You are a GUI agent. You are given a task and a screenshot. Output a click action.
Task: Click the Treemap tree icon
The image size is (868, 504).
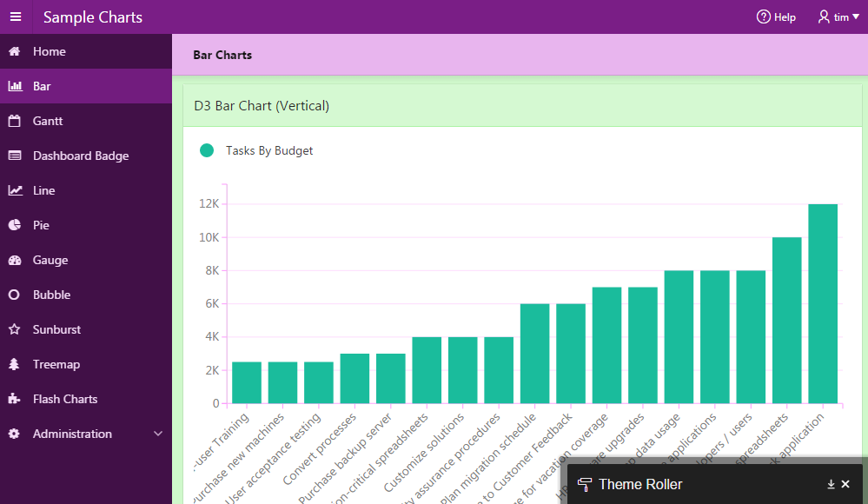point(15,365)
